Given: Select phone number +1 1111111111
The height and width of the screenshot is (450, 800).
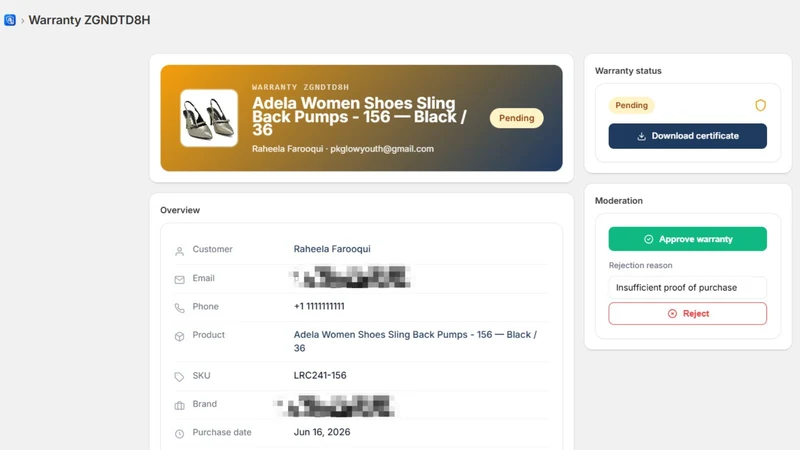Looking at the screenshot, I should click(319, 306).
